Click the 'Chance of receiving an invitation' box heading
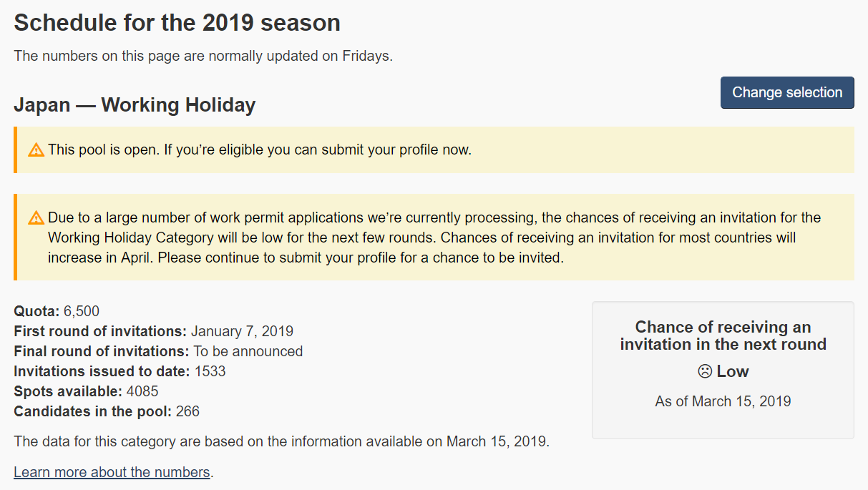The width and height of the screenshot is (868, 490). 723,336
